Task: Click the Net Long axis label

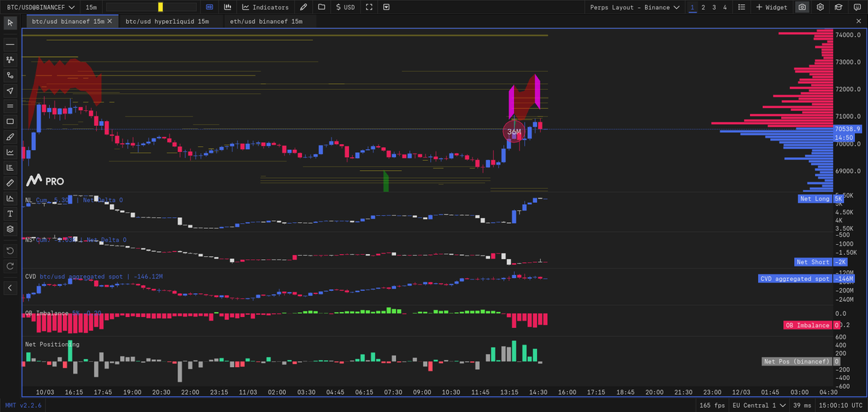Action: [815, 198]
